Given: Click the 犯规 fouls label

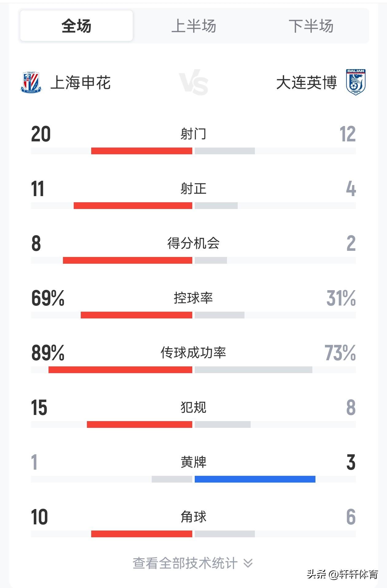Looking at the screenshot, I should coord(193,407).
